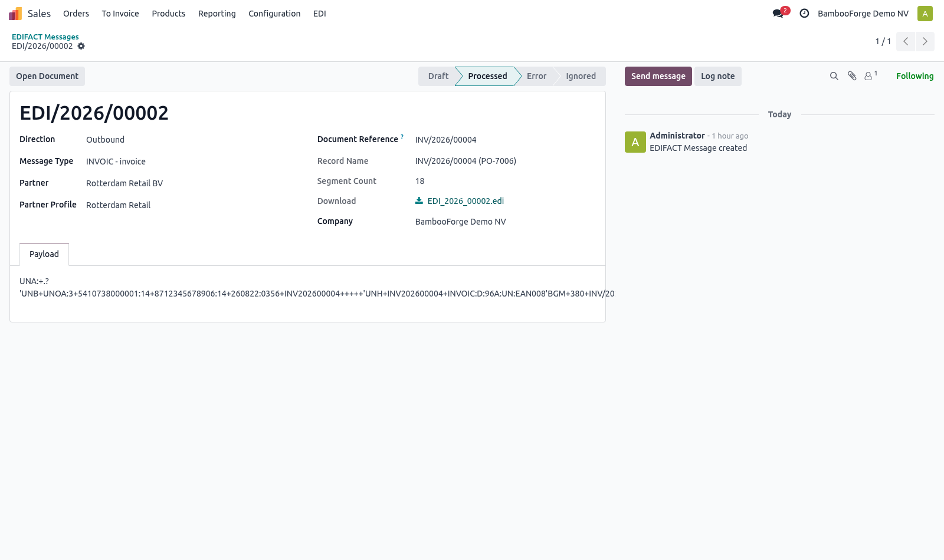
Task: Open the EDI menu
Action: (x=320, y=14)
